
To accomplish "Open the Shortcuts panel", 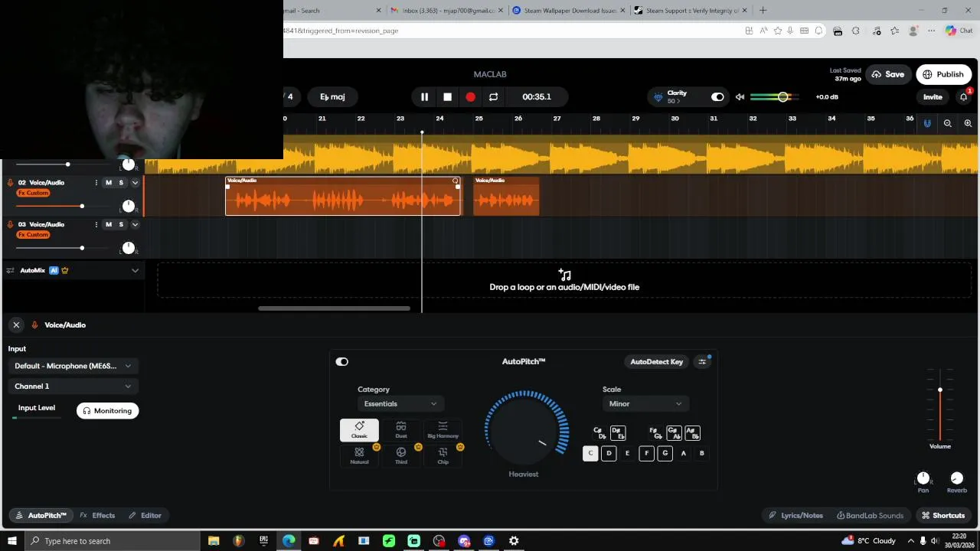I will coord(943,516).
